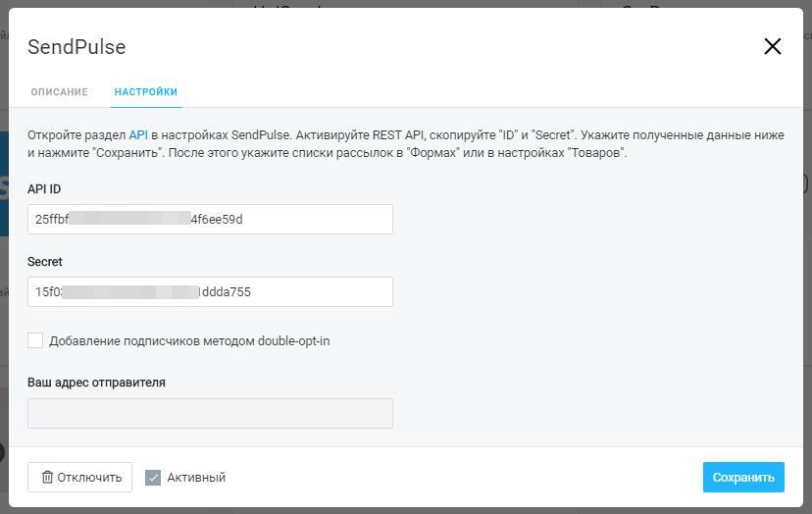Save settings with Сохранить button
The height and width of the screenshot is (514, 812).
743,477
